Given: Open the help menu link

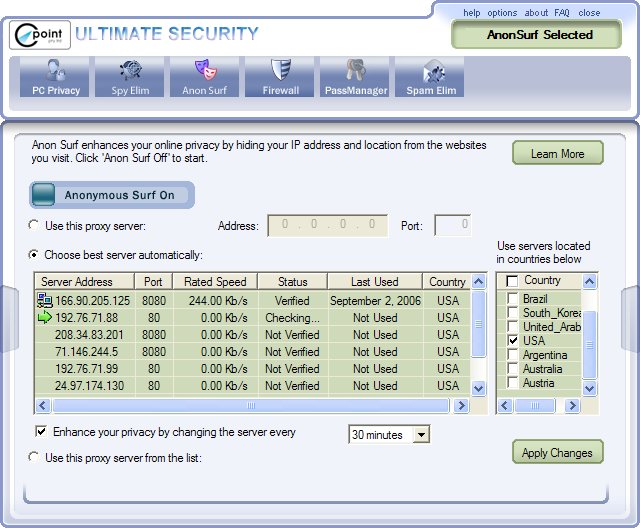Looking at the screenshot, I should pos(471,13).
